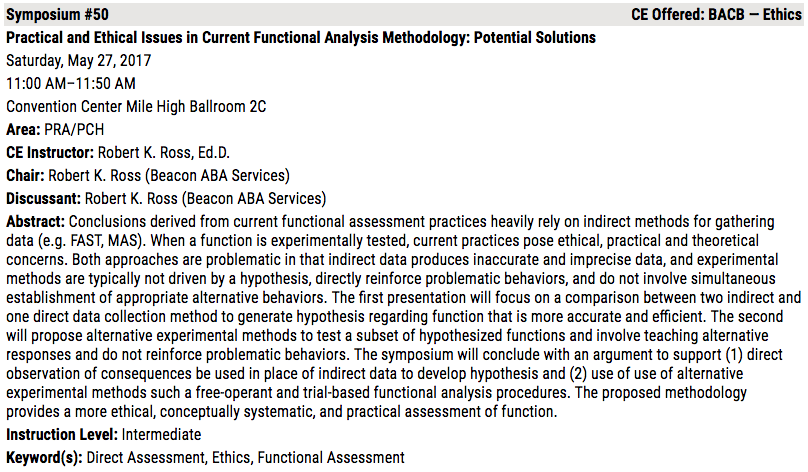The width and height of the screenshot is (808, 472).
Task: Click the Abstract heading
Action: point(36,222)
